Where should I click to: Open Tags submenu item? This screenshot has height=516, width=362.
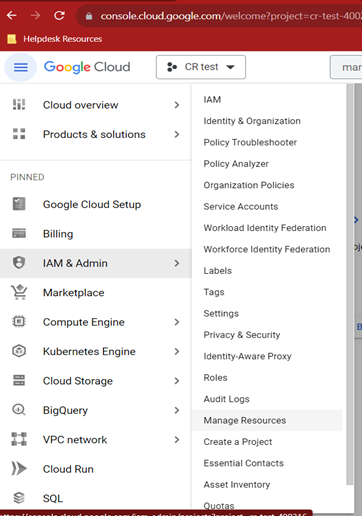pyautogui.click(x=214, y=292)
